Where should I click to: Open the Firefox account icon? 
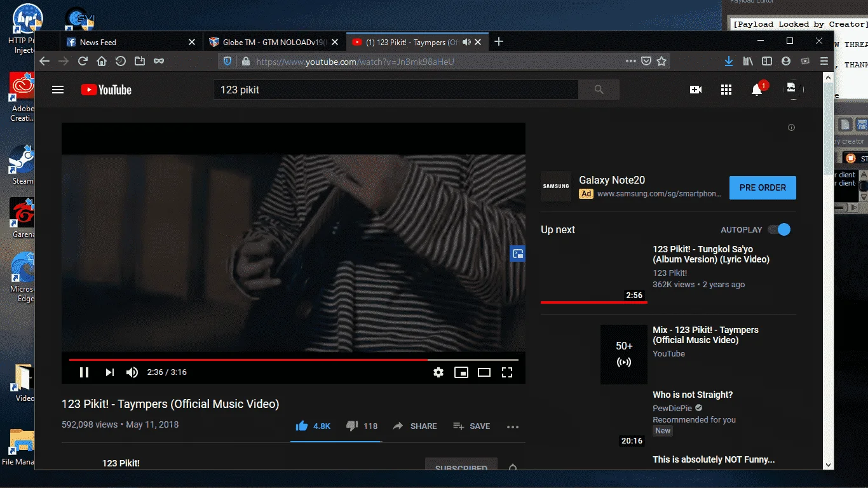786,62
